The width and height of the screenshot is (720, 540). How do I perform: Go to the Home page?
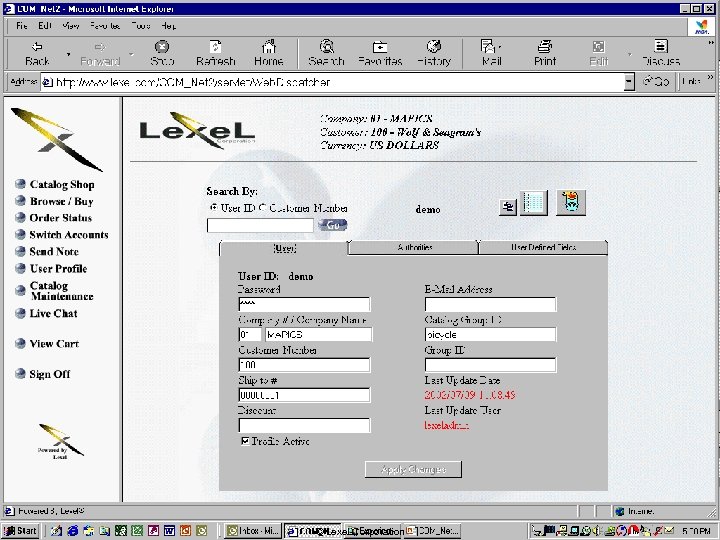click(x=269, y=54)
